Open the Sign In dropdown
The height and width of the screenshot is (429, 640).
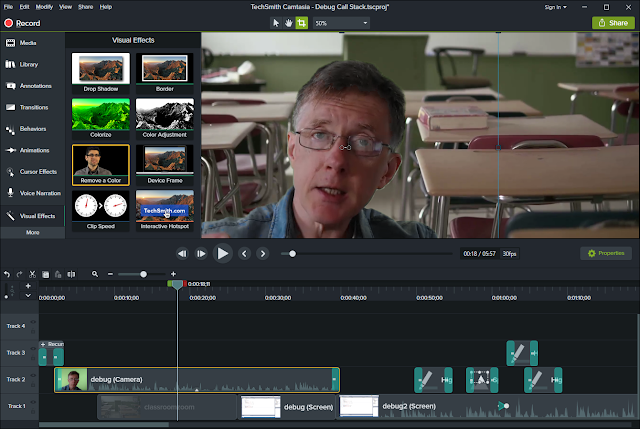[556, 7]
